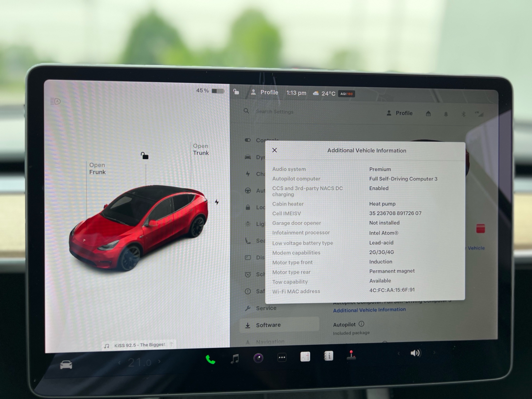
Task: Tap the car controls icon
Action: click(x=66, y=365)
